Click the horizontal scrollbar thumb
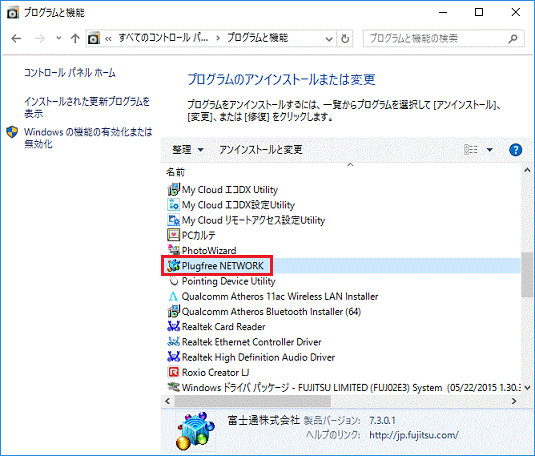The width and height of the screenshot is (535, 456). [x=252, y=401]
